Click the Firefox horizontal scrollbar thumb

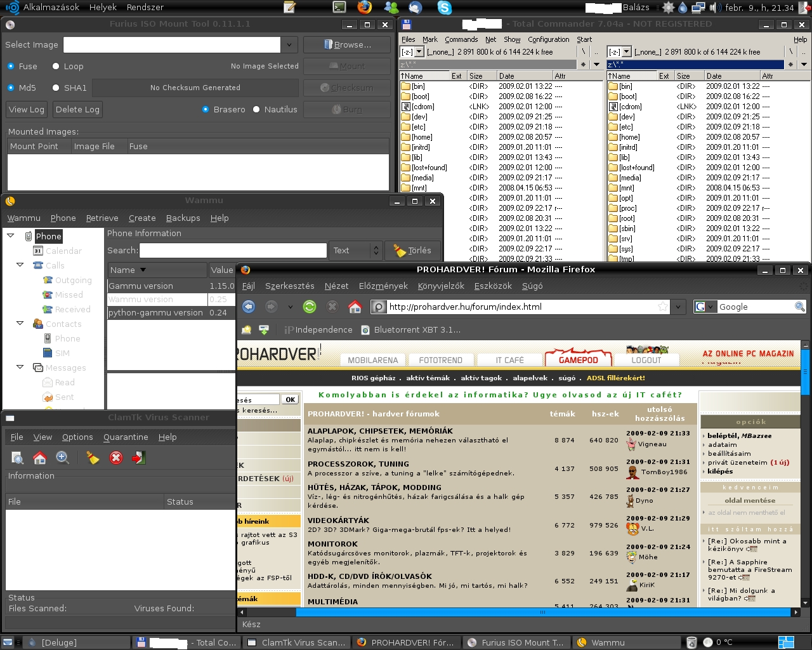543,613
